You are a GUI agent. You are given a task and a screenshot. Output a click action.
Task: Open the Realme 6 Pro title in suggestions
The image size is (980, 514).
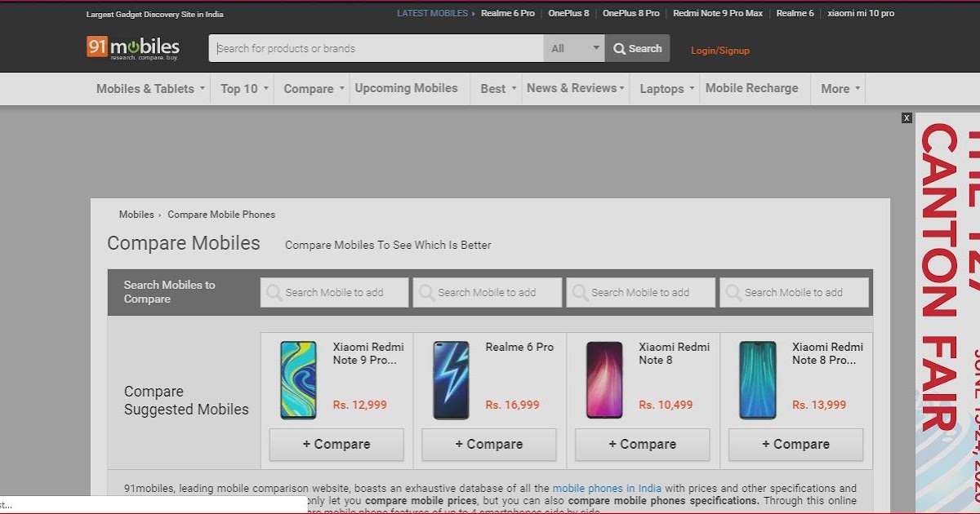519,347
